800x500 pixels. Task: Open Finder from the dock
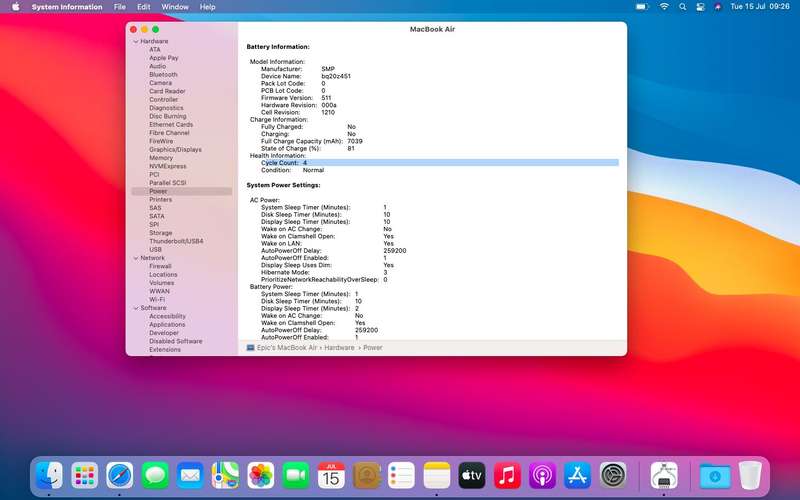point(49,476)
